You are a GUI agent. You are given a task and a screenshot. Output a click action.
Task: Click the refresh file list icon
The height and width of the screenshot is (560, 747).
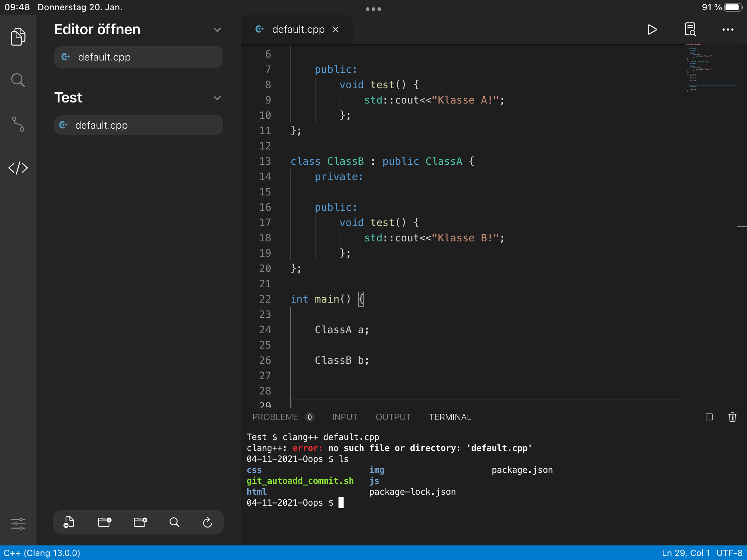coord(208,522)
